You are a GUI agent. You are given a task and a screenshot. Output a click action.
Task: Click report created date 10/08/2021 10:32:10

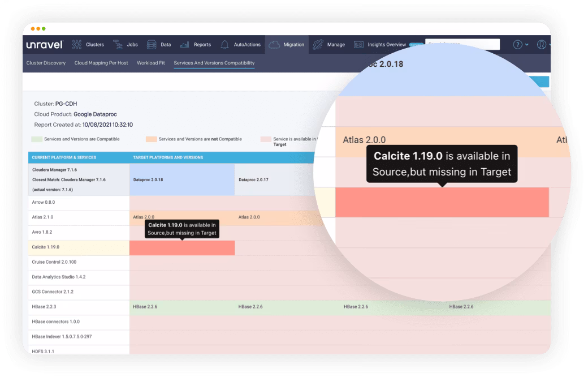(107, 125)
